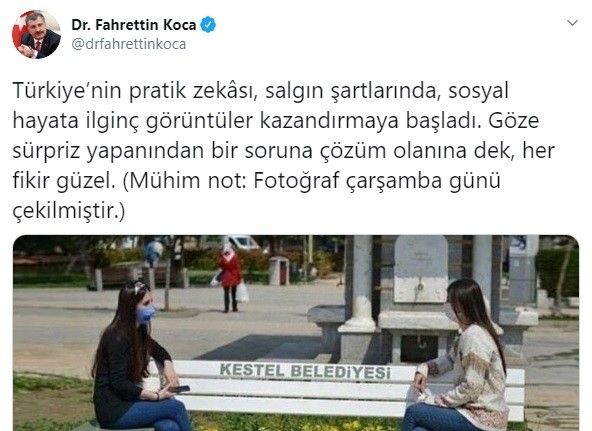Click the blue verified badge
Screen dimensions: 592x431
tap(208, 25)
